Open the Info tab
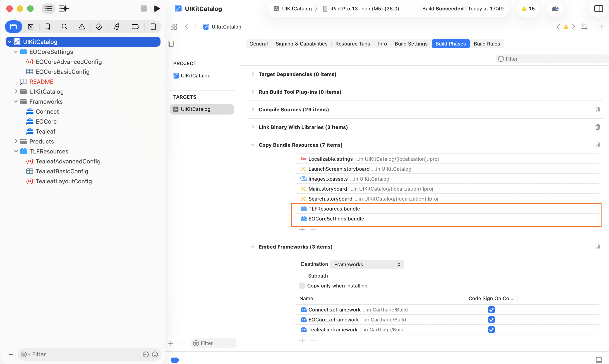 [x=382, y=44]
